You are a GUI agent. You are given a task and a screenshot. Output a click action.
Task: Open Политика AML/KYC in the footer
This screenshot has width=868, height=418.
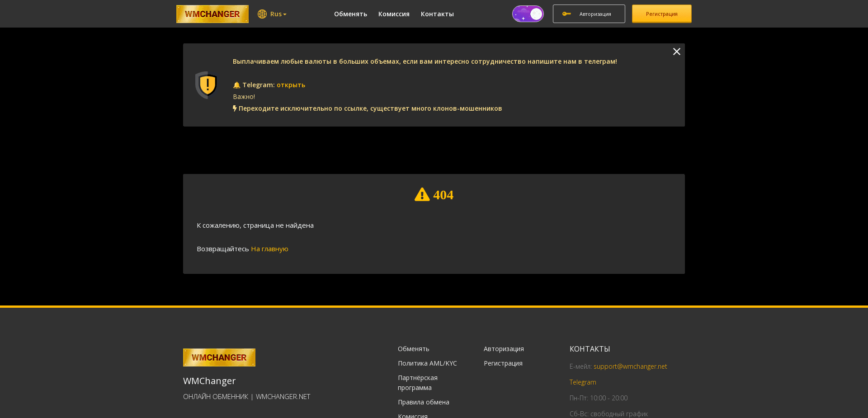(x=427, y=363)
